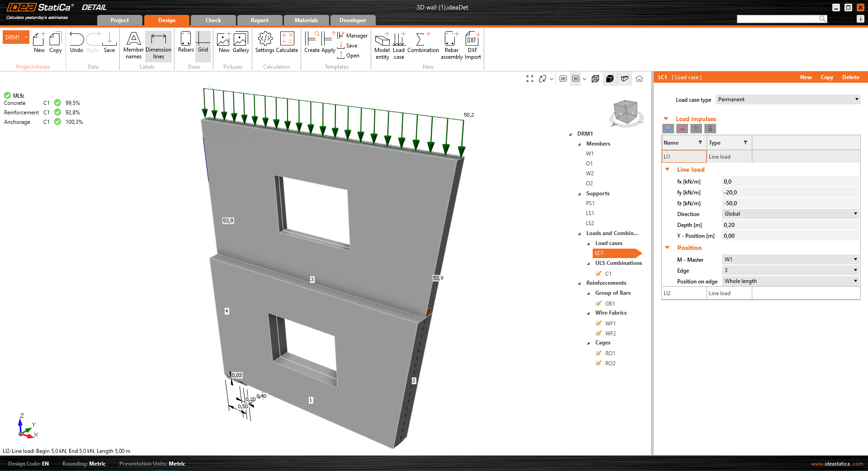Switch to the Check tab

pos(213,20)
